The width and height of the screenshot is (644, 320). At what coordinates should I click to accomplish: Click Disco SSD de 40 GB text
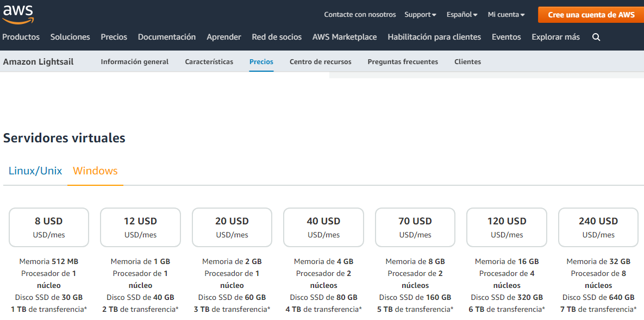[x=140, y=297]
